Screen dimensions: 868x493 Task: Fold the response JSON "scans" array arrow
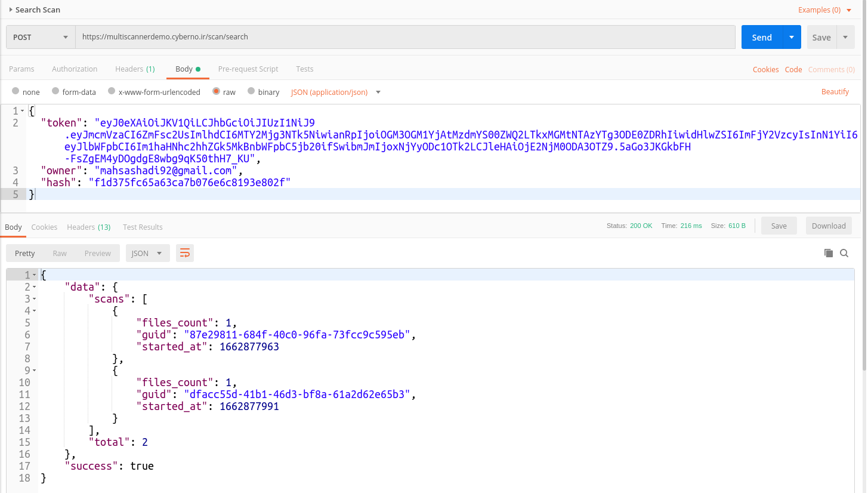pos(34,299)
